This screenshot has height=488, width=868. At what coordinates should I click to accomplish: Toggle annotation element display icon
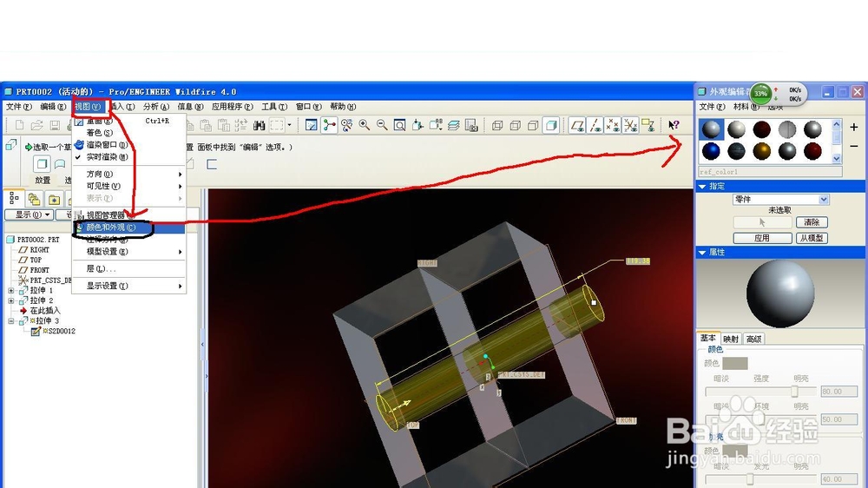coord(648,126)
